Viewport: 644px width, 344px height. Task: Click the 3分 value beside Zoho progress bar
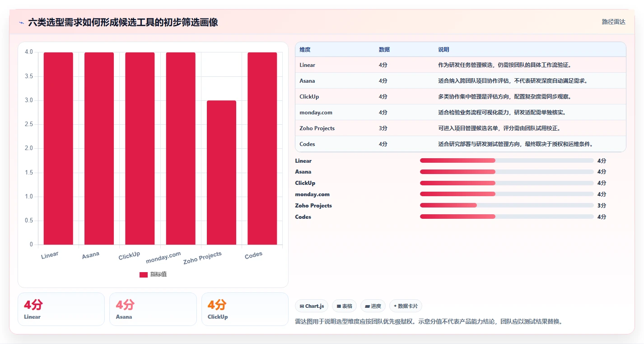(602, 206)
